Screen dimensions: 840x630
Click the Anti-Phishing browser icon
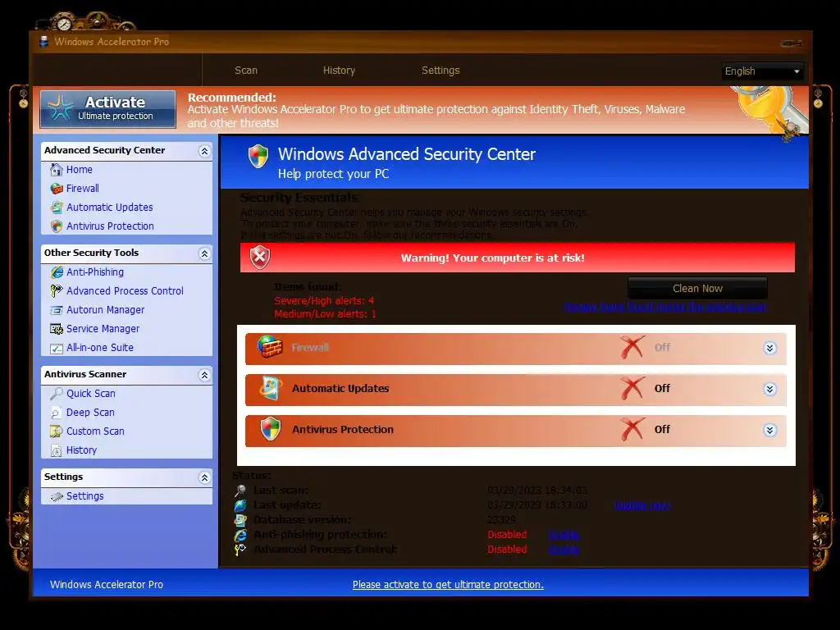(x=57, y=272)
